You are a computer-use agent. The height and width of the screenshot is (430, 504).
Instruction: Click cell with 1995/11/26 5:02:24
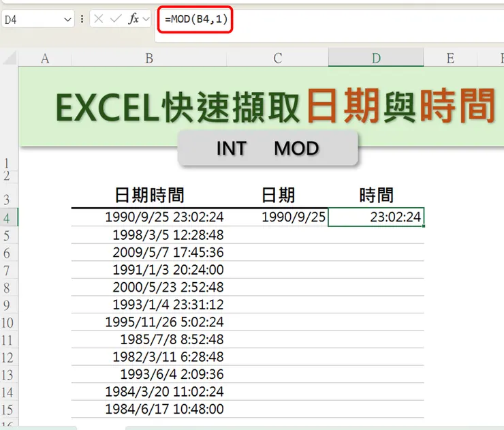click(x=149, y=322)
